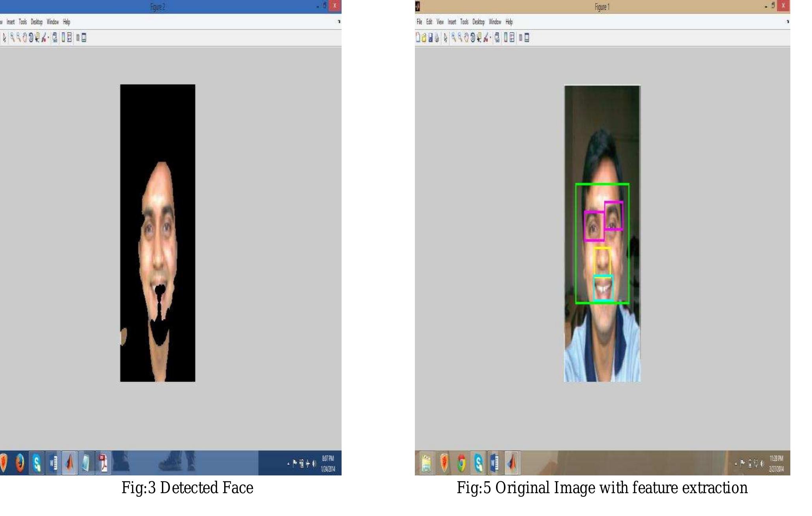Insert Colorbar in Figure 1
Viewport: 812px width, 516px height.
coord(506,37)
